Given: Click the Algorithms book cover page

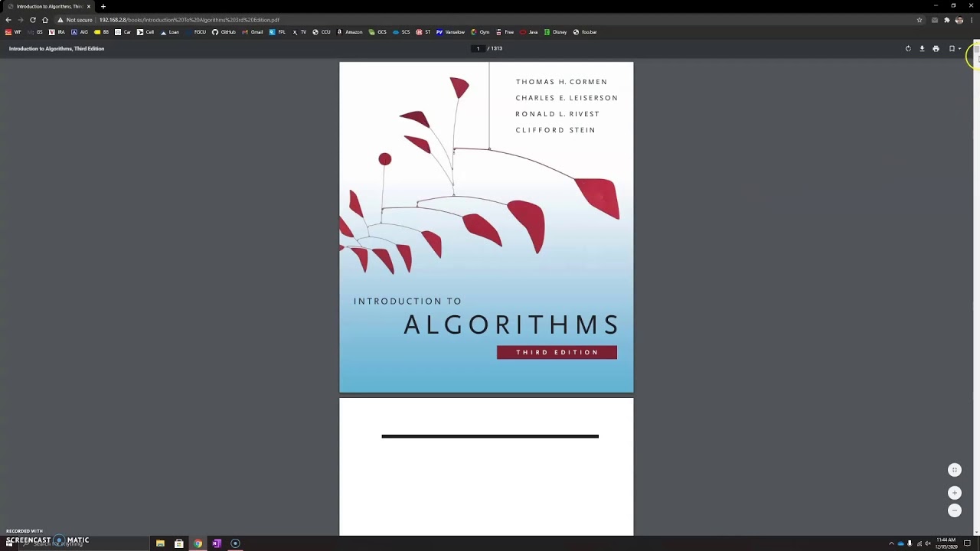Looking at the screenshot, I should point(486,227).
